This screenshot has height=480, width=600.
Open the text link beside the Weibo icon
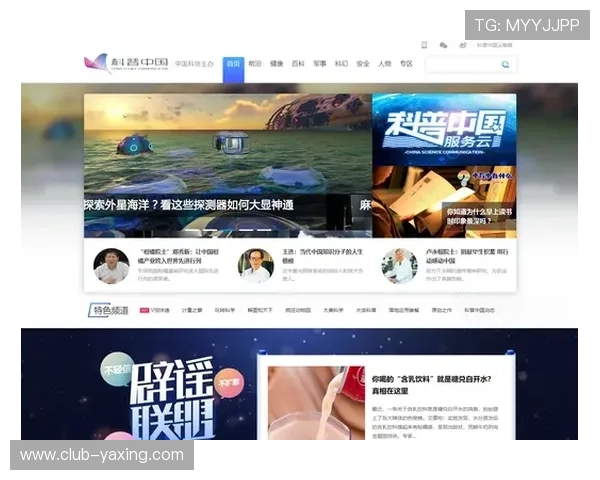point(494,45)
